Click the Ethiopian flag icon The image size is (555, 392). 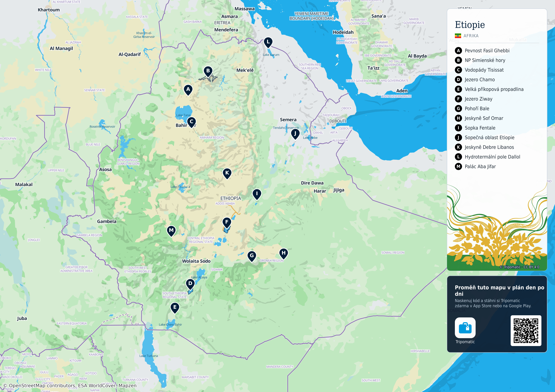coord(458,36)
